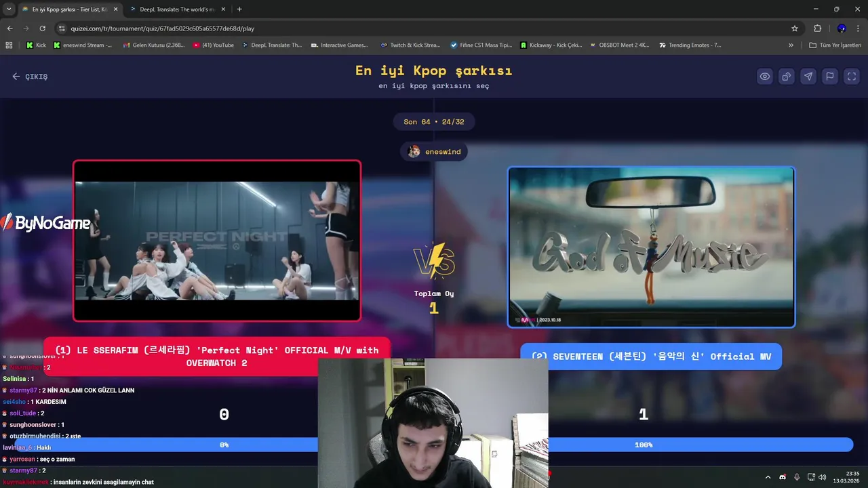The image size is (868, 488).
Task: Select the blue SEVENTEEN title label
Action: [x=651, y=357]
